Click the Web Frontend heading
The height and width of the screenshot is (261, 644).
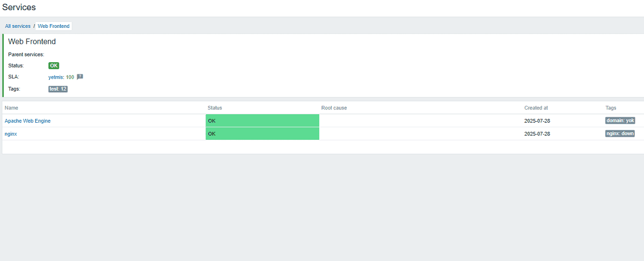click(x=32, y=42)
